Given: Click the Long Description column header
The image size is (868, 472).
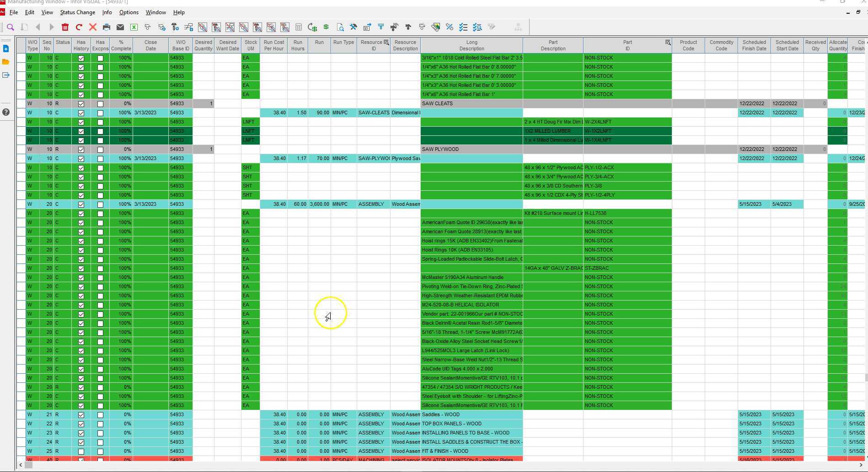Looking at the screenshot, I should [472, 45].
